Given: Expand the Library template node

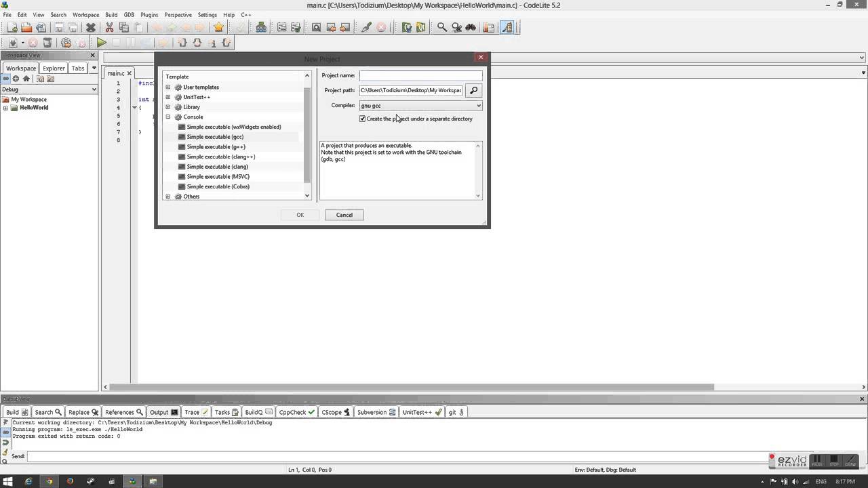Looking at the screenshot, I should [168, 107].
